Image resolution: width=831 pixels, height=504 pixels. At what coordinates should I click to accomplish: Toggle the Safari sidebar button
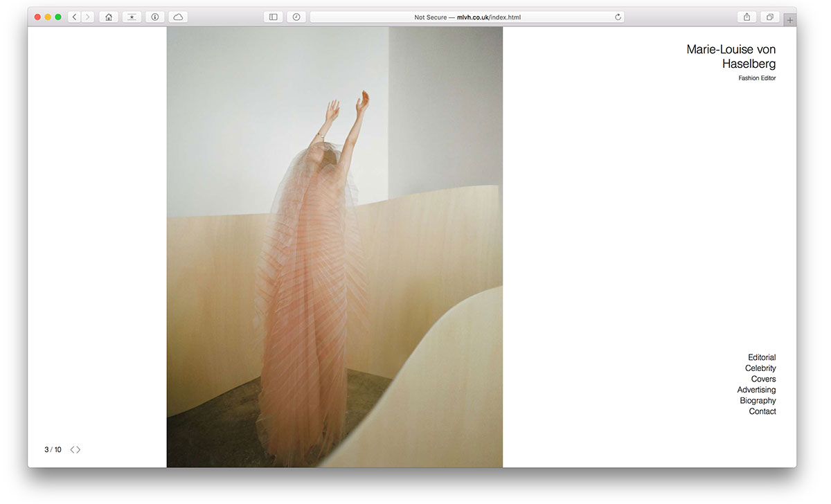(274, 17)
